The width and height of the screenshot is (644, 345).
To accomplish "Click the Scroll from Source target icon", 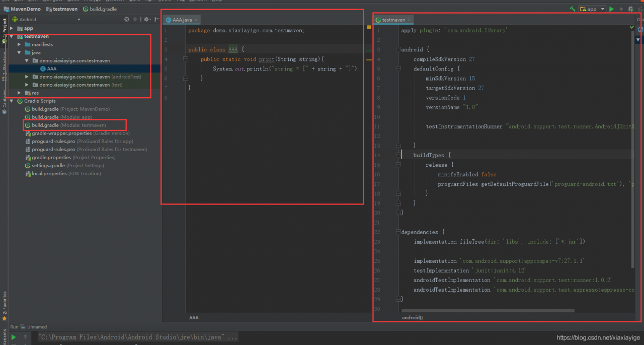I will tap(127, 19).
